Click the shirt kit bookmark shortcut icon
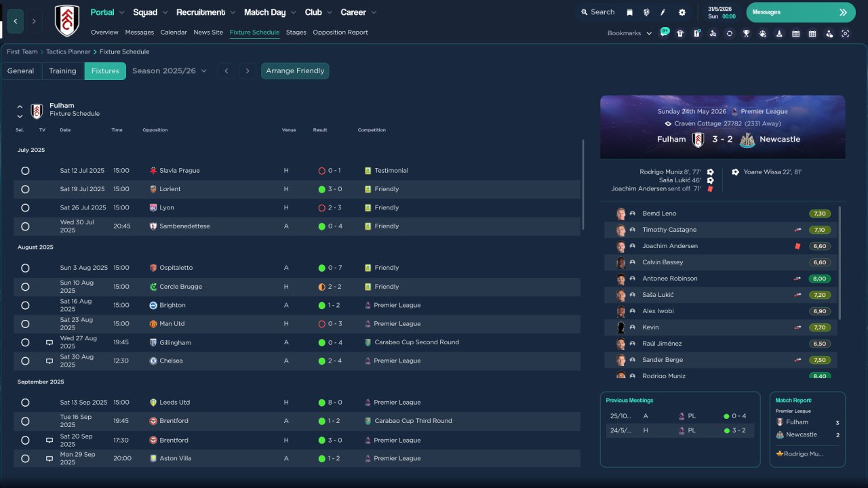Screen dimensions: 868x488 pos(680,33)
